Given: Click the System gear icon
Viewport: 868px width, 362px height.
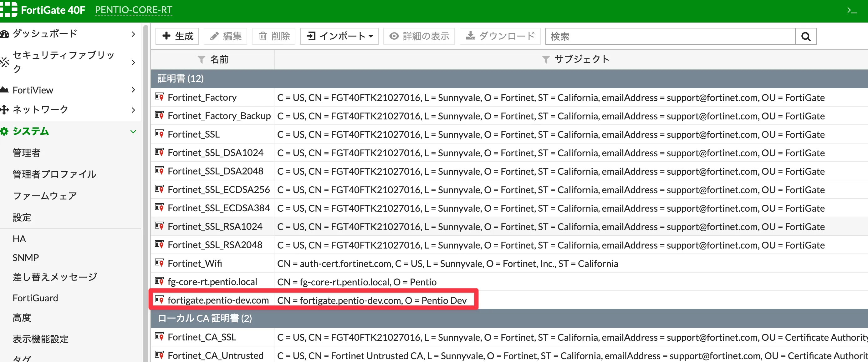Looking at the screenshot, I should click(x=4, y=131).
